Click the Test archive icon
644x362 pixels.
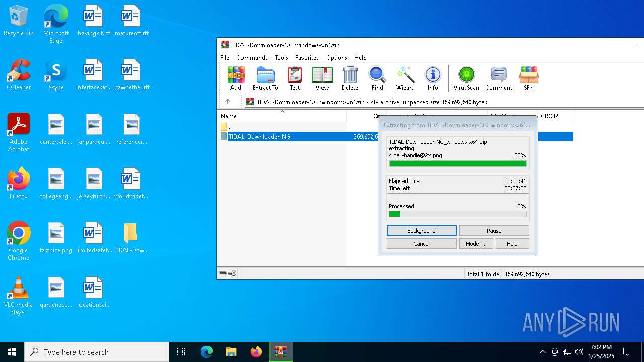click(295, 79)
